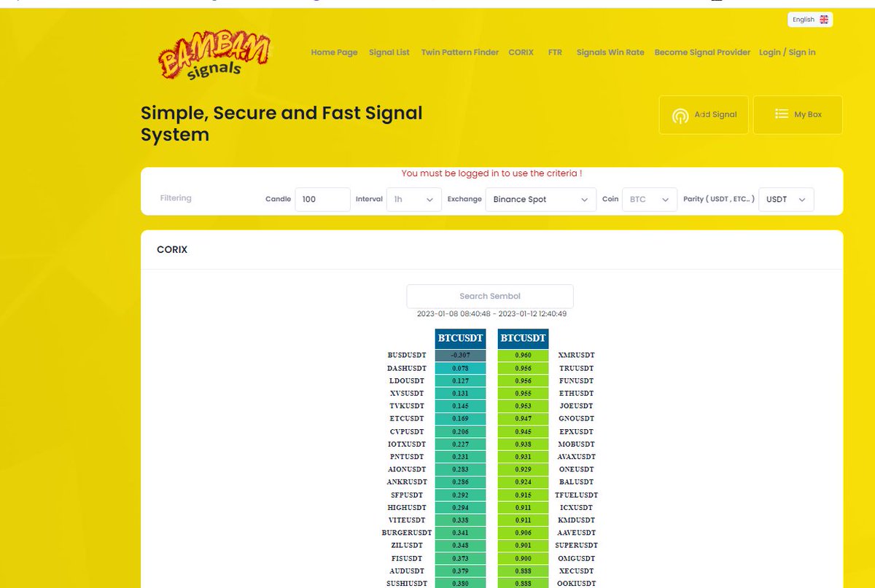Click the XVSUSDT symbol label
The width and height of the screenshot is (875, 588).
(x=408, y=393)
